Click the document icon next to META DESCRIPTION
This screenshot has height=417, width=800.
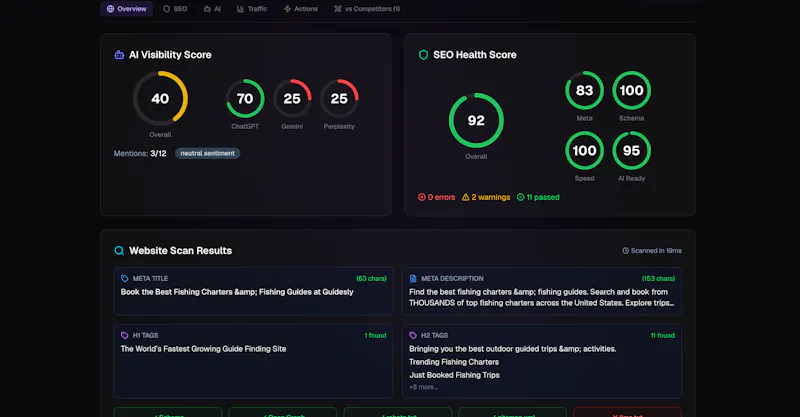pyautogui.click(x=413, y=279)
